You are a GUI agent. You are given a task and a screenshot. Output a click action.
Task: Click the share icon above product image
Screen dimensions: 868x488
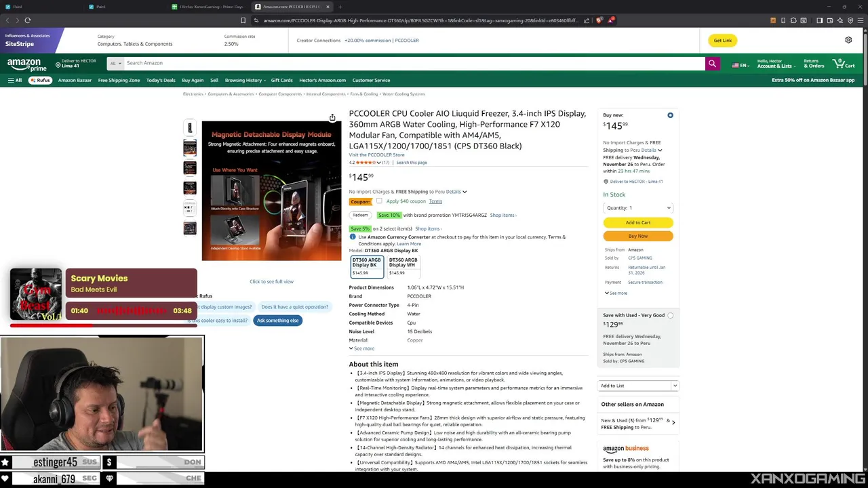[332, 118]
